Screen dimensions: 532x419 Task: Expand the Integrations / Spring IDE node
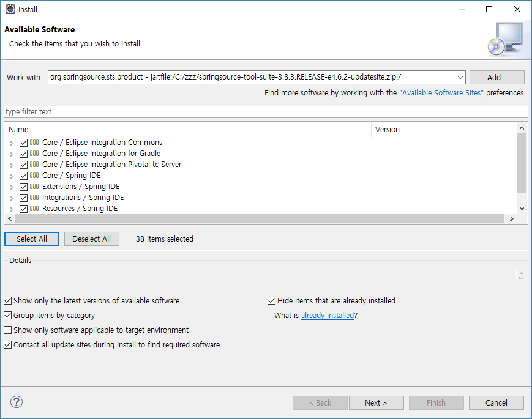point(11,198)
